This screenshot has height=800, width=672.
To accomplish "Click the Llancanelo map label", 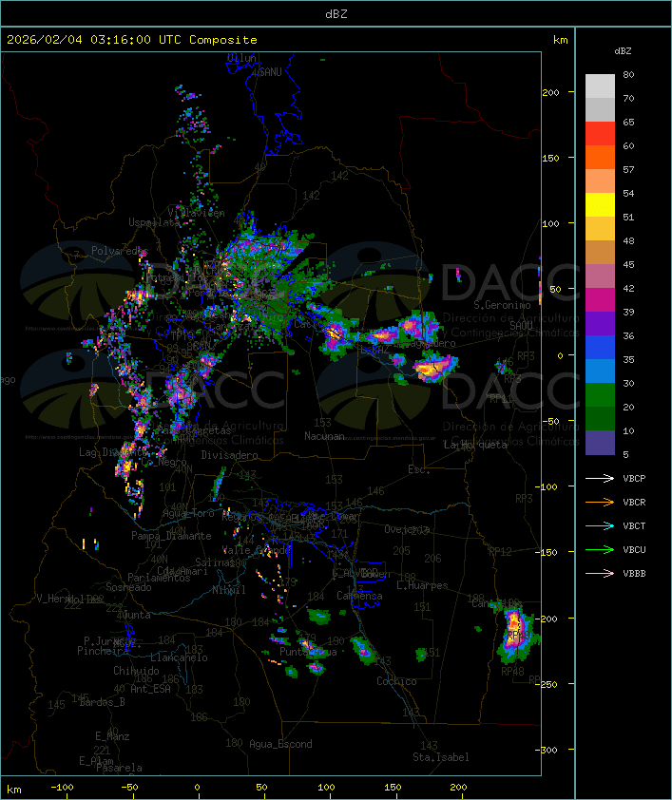I will (x=179, y=657).
